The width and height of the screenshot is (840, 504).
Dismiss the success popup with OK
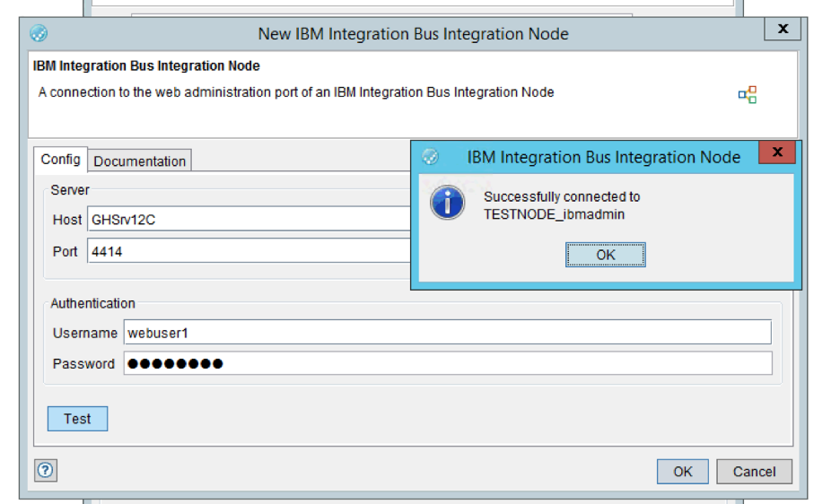pos(606,255)
